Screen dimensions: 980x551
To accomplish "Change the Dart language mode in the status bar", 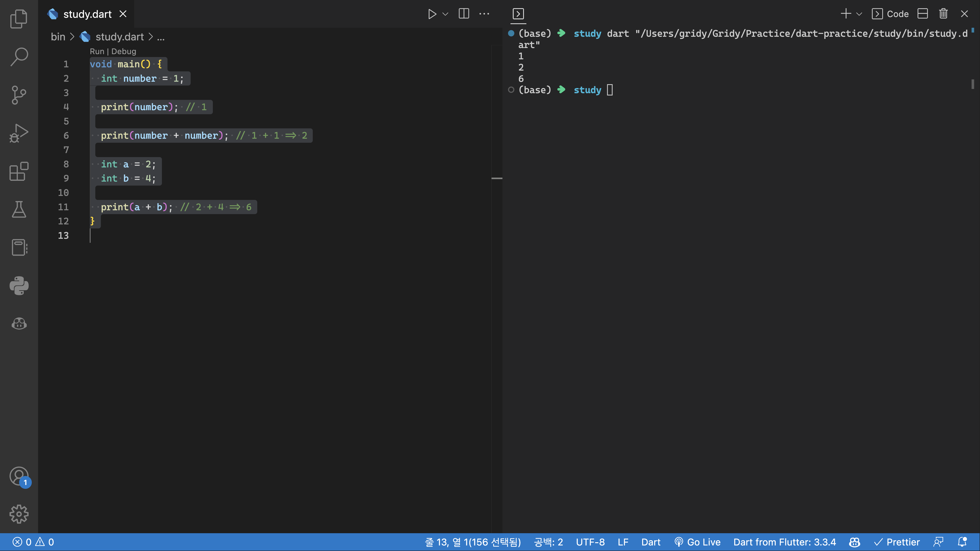I will click(x=651, y=542).
